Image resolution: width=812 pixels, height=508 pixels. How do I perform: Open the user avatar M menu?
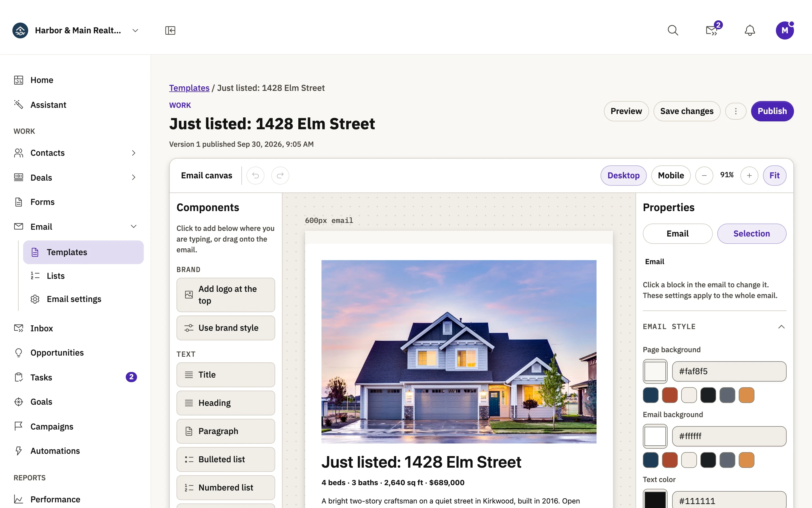click(x=785, y=30)
